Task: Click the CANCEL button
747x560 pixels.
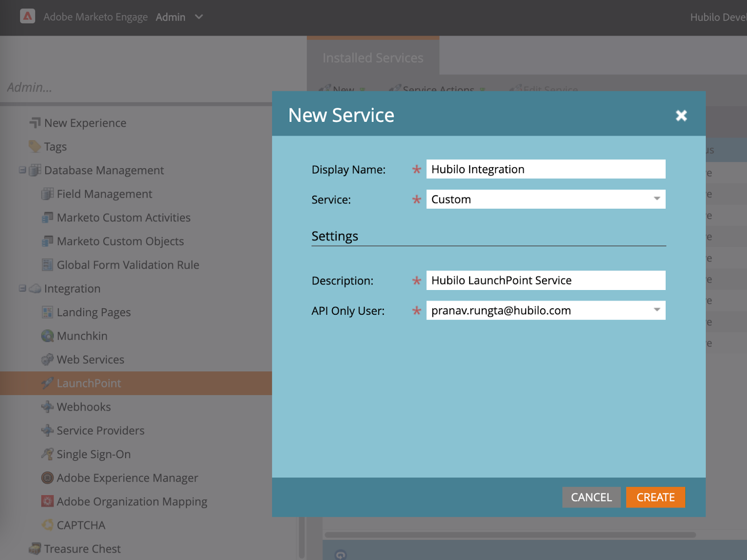Action: pos(592,497)
